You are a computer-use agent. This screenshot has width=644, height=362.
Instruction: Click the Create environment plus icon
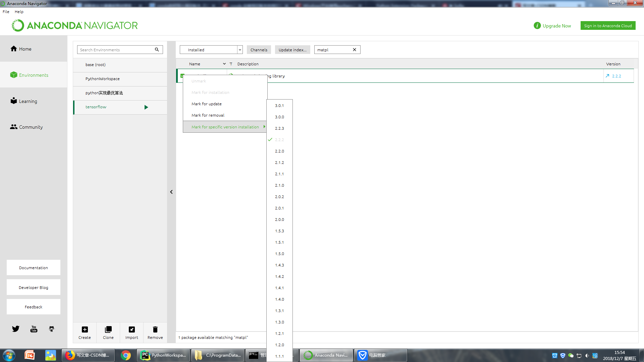(85, 329)
